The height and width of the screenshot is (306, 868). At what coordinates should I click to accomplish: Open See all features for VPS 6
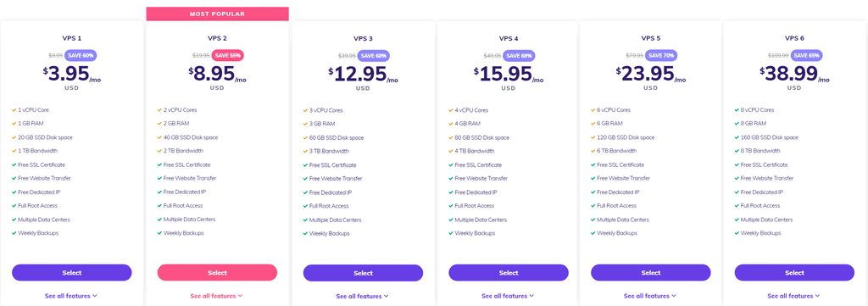click(x=793, y=296)
